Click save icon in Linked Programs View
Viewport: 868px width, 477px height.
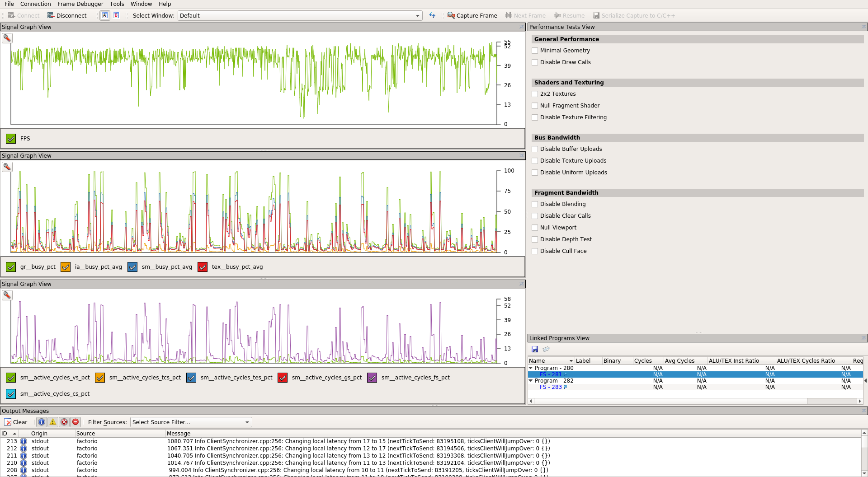[535, 349]
